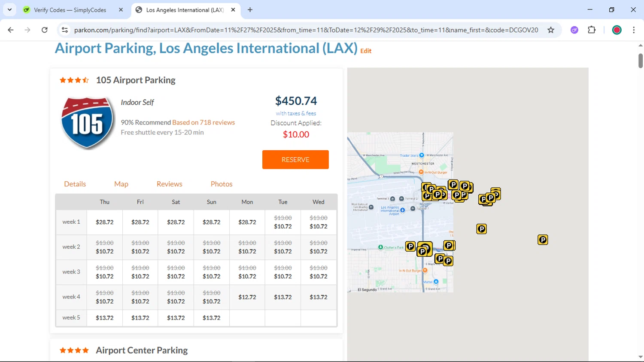
Task: Switch to Verify Codes — SimplyCodes tab
Action: pos(70,10)
